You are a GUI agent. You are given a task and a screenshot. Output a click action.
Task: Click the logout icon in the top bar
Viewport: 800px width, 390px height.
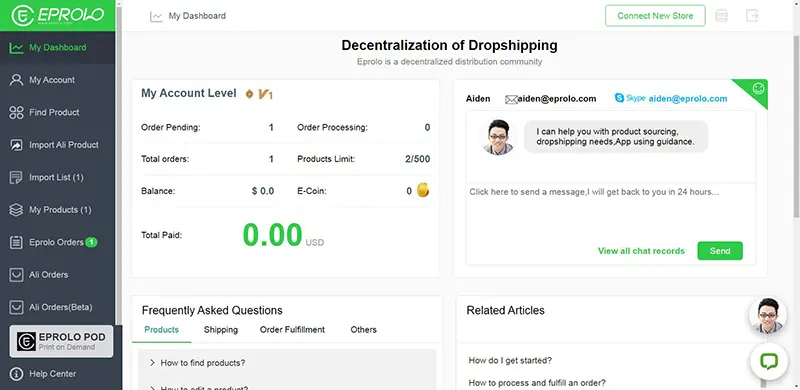click(752, 16)
